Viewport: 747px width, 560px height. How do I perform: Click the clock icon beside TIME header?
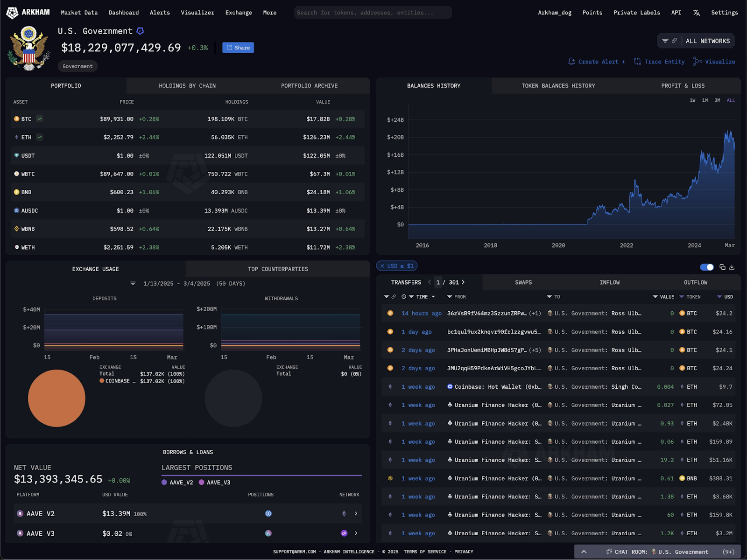(404, 297)
